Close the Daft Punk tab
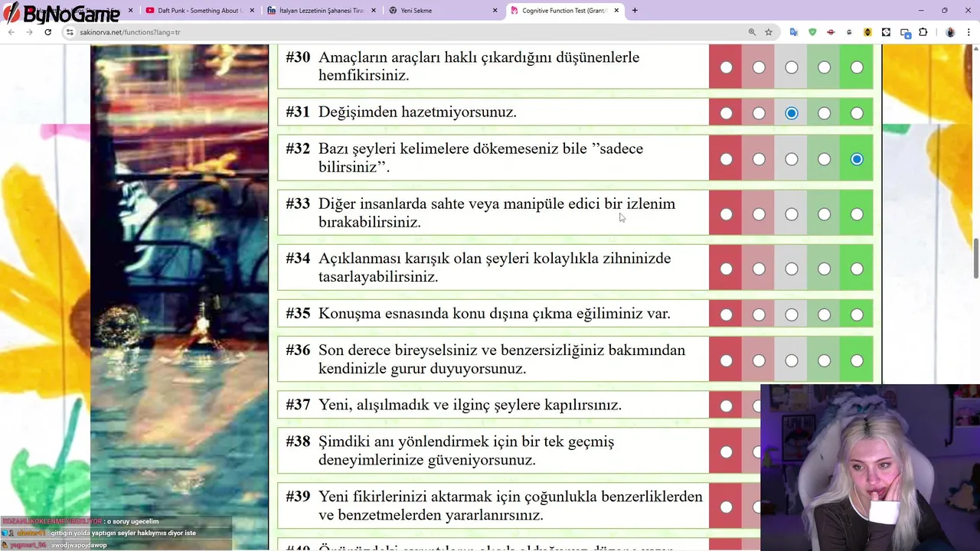This screenshot has height=551, width=980. pyautogui.click(x=252, y=11)
